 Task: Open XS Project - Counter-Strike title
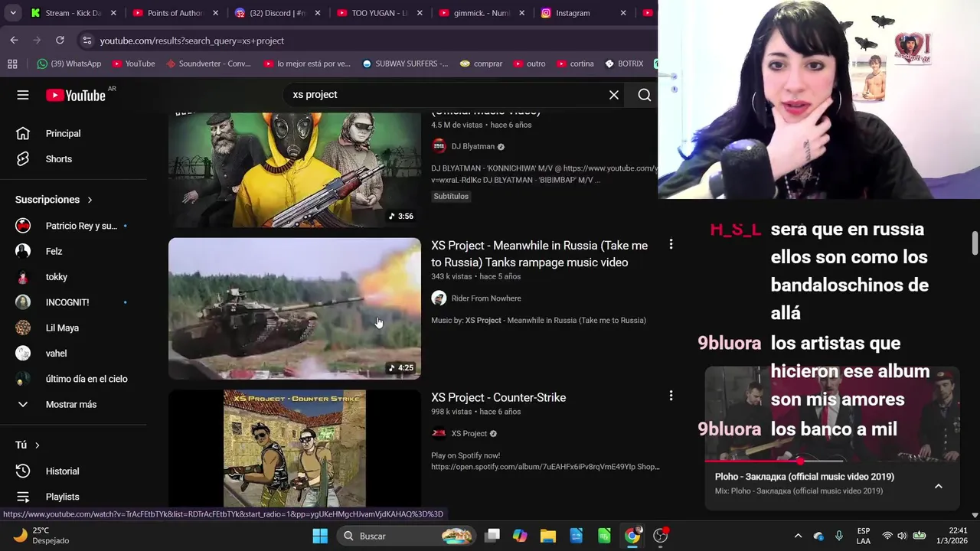498,397
